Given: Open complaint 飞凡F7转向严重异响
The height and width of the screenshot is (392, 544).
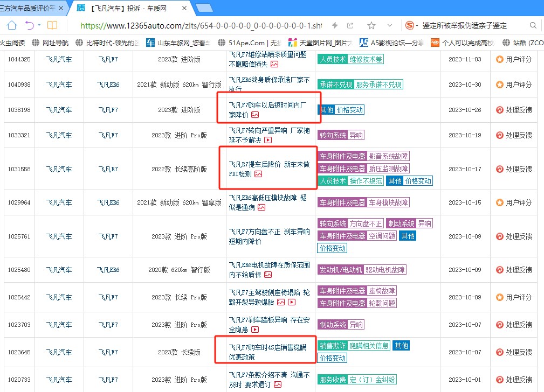Looking at the screenshot, I should pyautogui.click(x=269, y=135).
